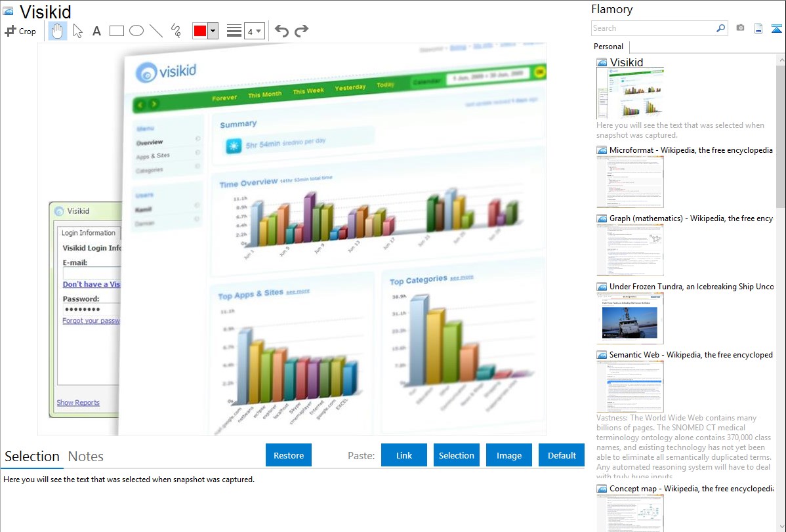The height and width of the screenshot is (532, 786).
Task: Click the snapshot icon beside Under Frozen Tundra
Action: (x=602, y=286)
